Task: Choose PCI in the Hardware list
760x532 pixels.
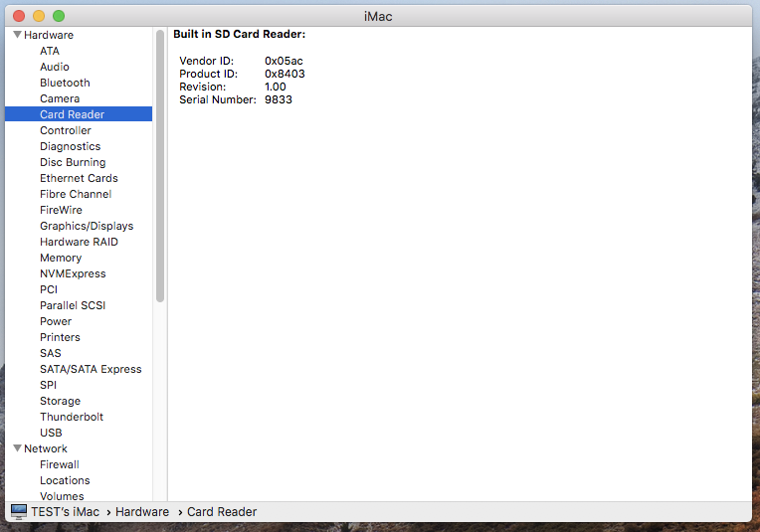Action: [x=49, y=289]
